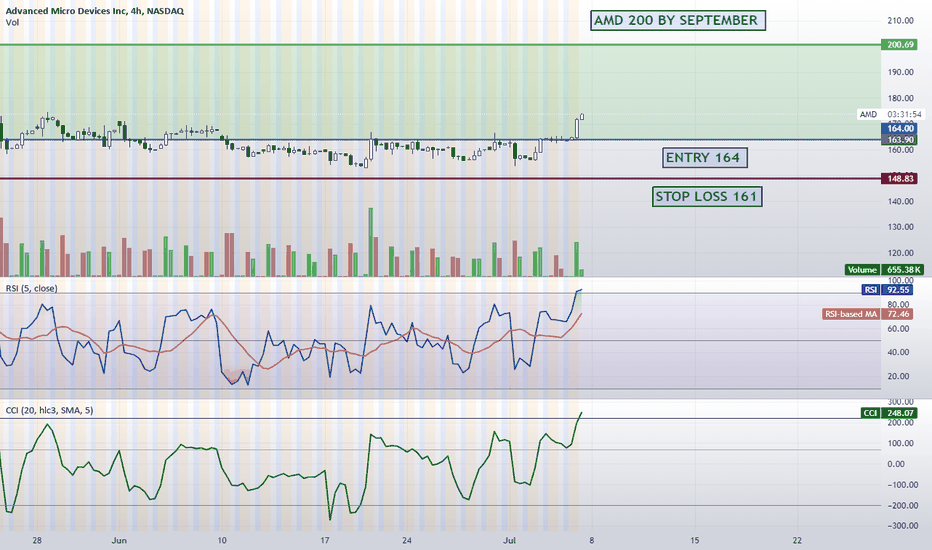
Task: Click the tallest green volume bar
Action: click(371, 242)
